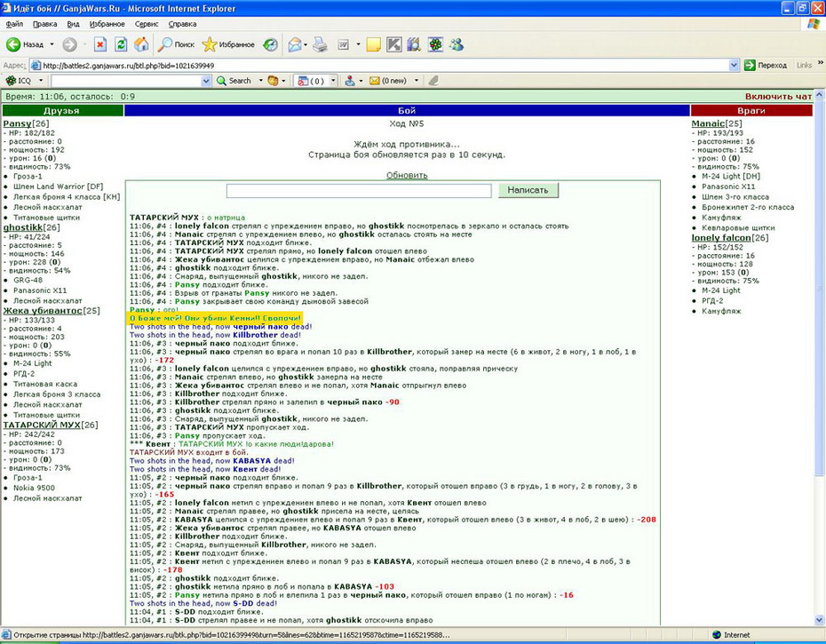Expand the address bar dropdown arrow
The image size is (826, 644).
tap(734, 66)
